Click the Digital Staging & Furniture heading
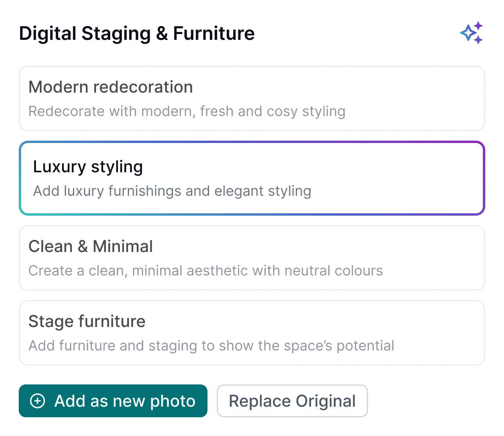The width and height of the screenshot is (504, 436). pyautogui.click(x=137, y=34)
